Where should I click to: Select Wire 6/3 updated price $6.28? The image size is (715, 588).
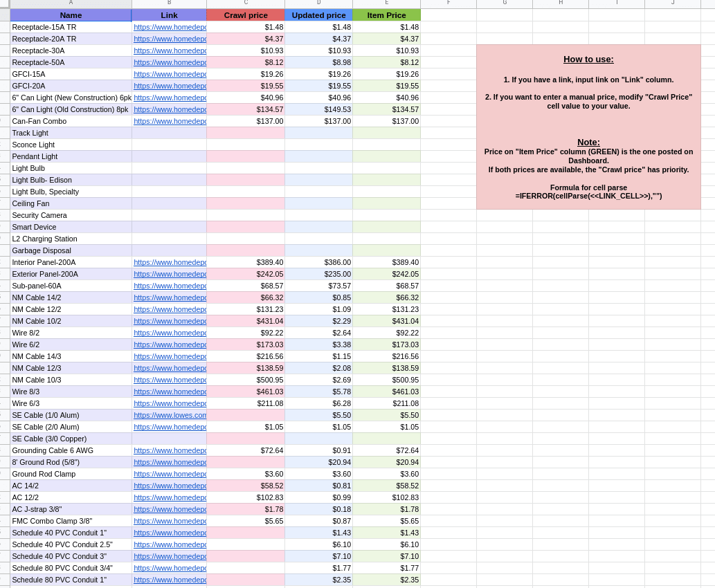coord(319,403)
